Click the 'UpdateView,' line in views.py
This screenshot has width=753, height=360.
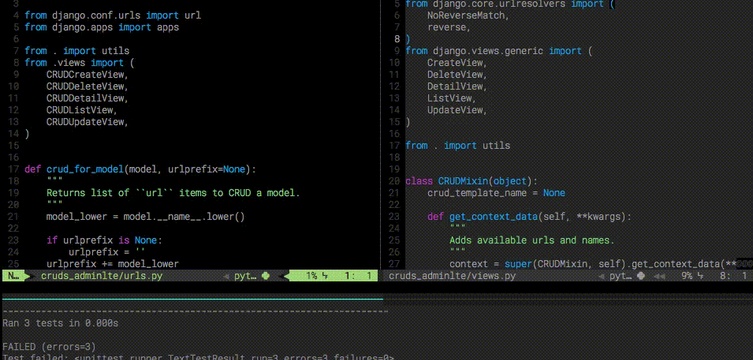click(457, 110)
